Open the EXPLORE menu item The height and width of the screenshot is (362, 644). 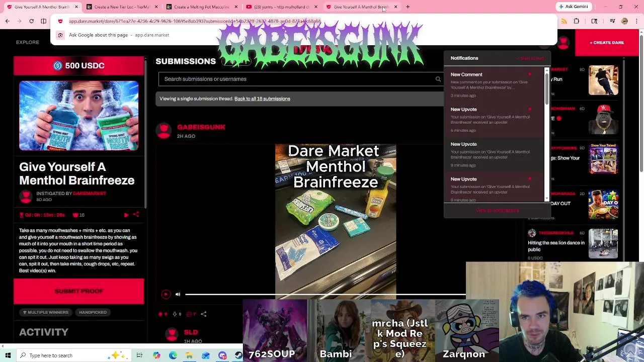coord(27,42)
